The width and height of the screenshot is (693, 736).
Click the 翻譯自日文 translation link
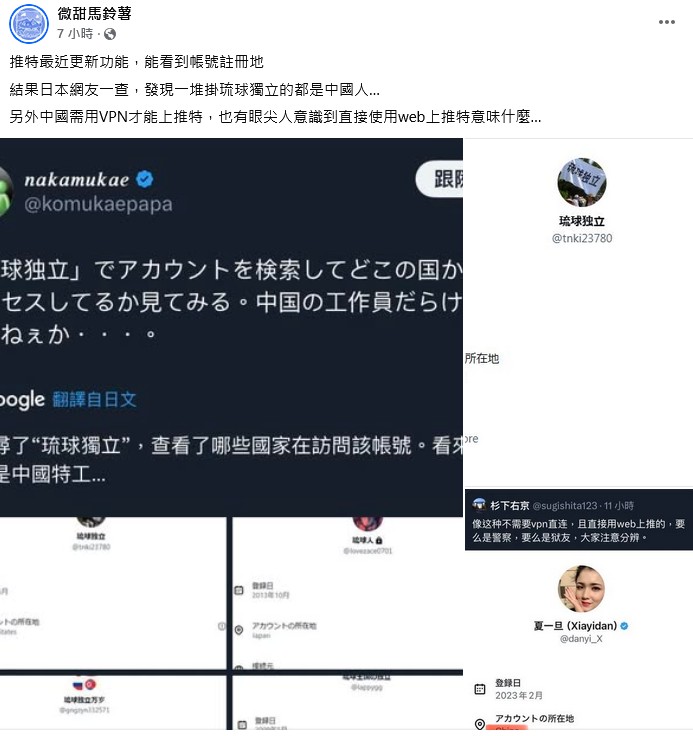click(x=94, y=399)
